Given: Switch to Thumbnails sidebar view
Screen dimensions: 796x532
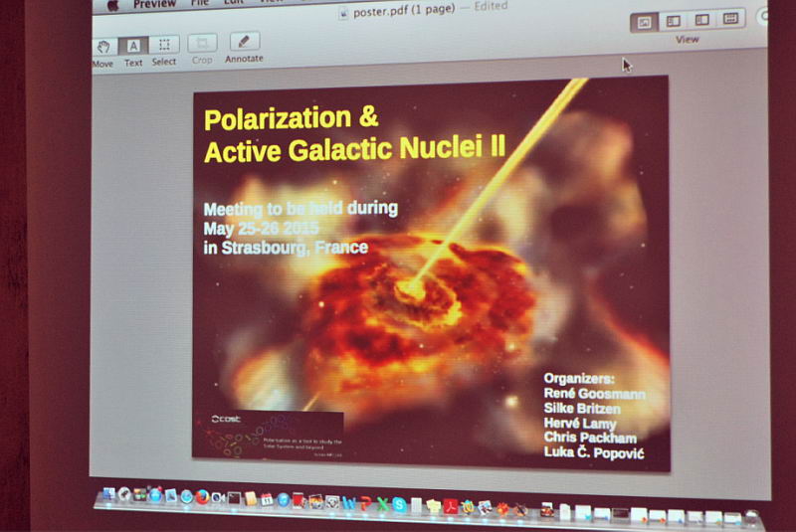Looking at the screenshot, I should [x=674, y=21].
